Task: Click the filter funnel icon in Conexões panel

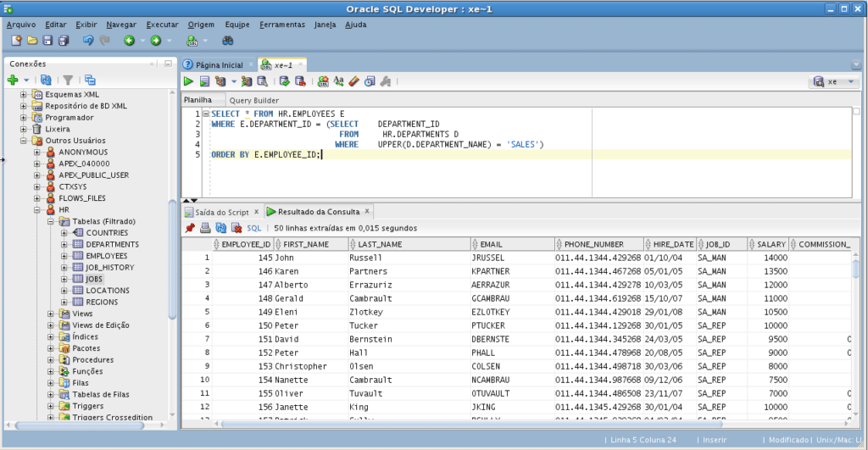Action: point(68,80)
